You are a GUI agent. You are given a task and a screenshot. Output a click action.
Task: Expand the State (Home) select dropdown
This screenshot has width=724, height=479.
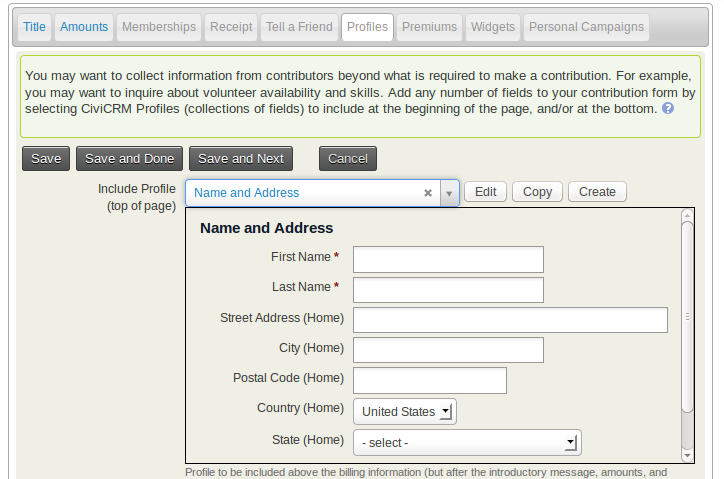(x=467, y=443)
